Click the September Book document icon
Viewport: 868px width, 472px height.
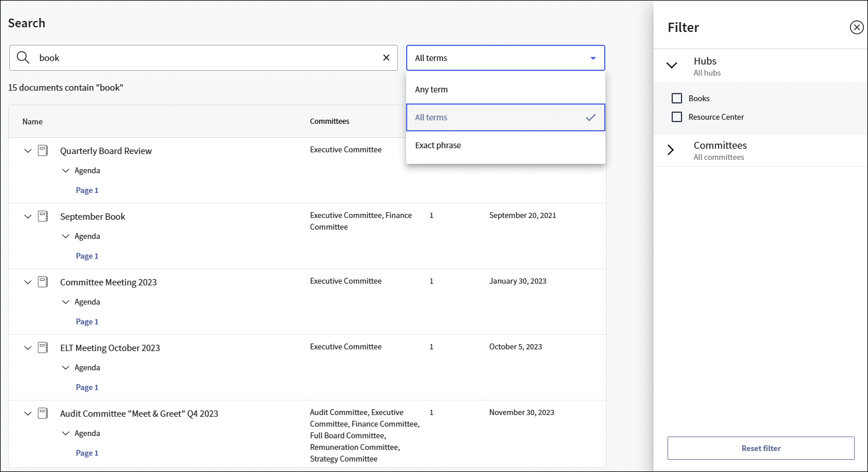[43, 217]
